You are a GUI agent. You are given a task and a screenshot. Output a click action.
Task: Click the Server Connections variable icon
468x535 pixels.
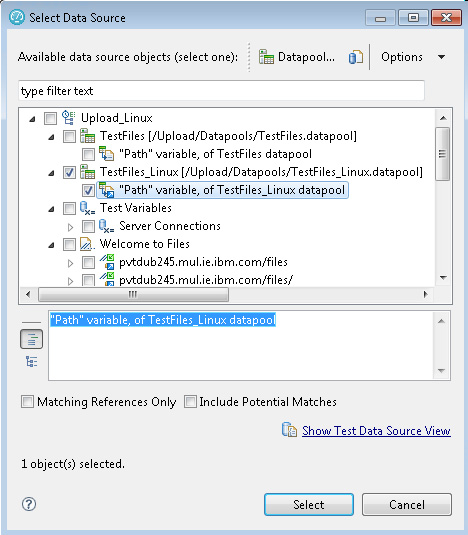[106, 226]
